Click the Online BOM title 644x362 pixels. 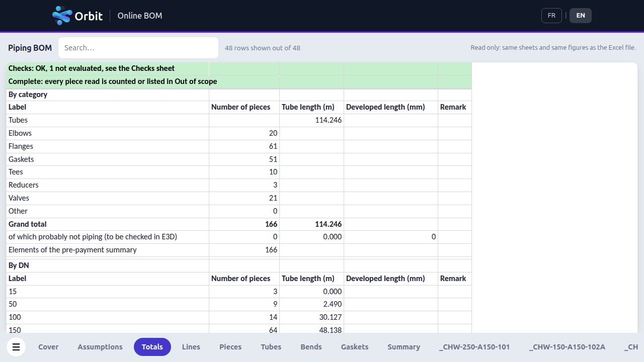click(140, 16)
